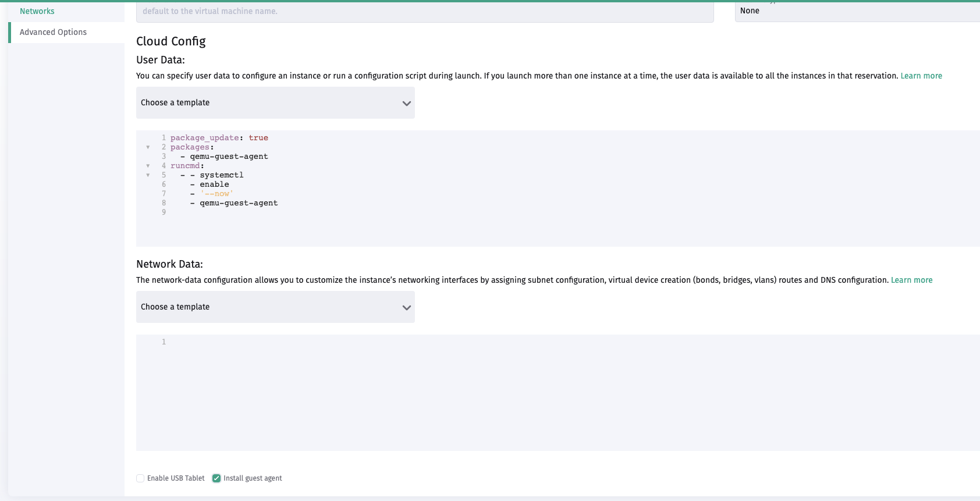Click the enable entry on line 6
The width and height of the screenshot is (980, 501).
[215, 184]
